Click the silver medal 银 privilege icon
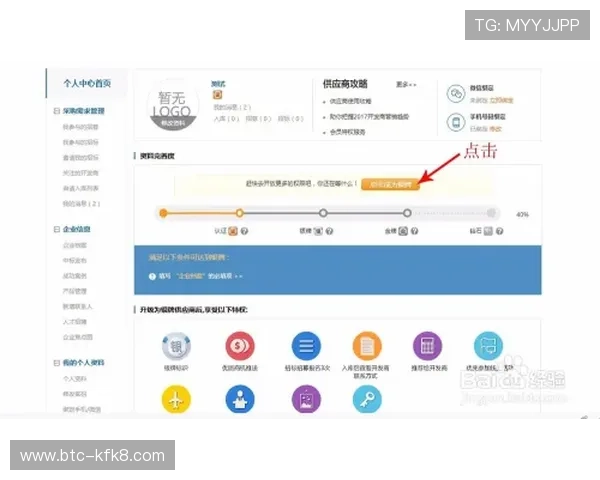 (176, 346)
